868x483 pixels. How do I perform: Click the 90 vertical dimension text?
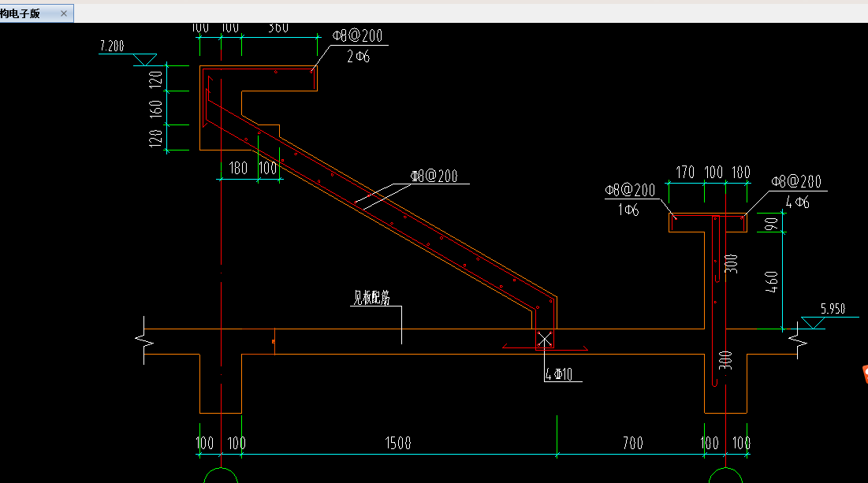[x=771, y=224]
